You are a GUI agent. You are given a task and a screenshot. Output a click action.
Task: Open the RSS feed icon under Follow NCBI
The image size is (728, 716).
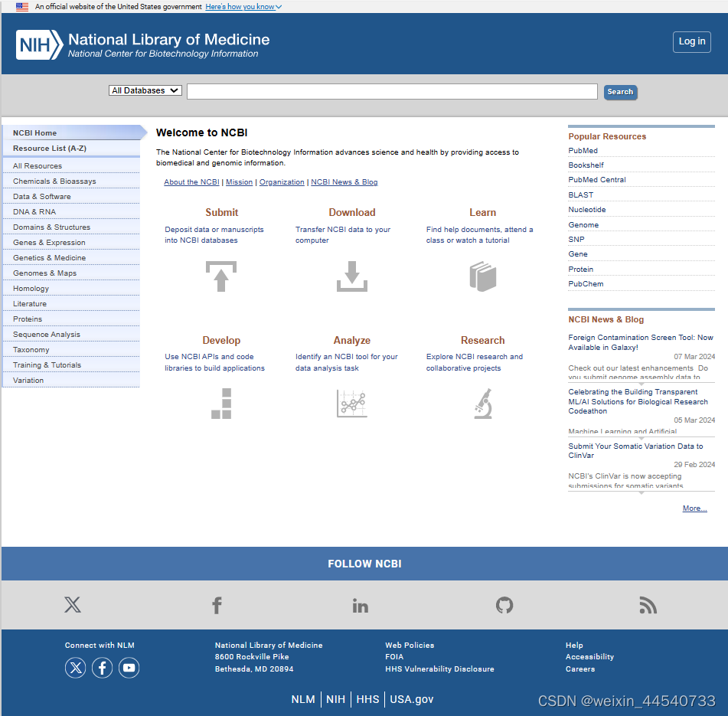point(648,606)
